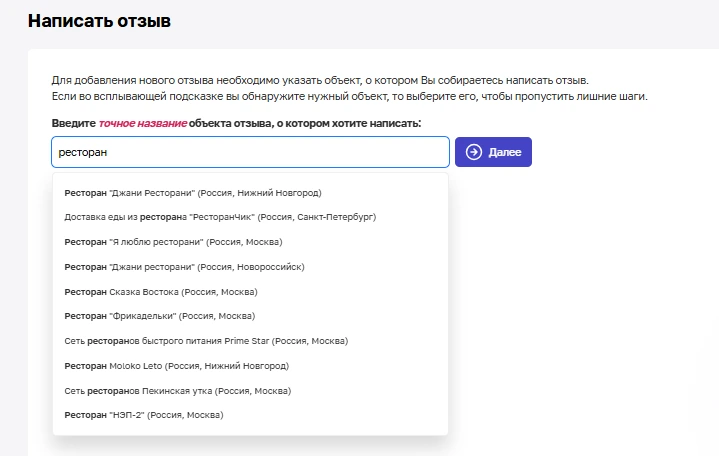Pick Сеть ресторанов Prime Star suggestion

click(205, 341)
